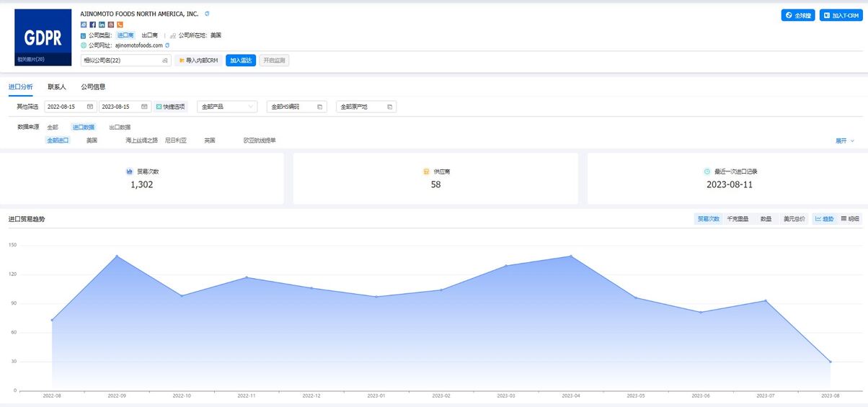The height and width of the screenshot is (407, 868).
Task: Click the calendar icon in 2023-08-15 field
Action: click(145, 107)
